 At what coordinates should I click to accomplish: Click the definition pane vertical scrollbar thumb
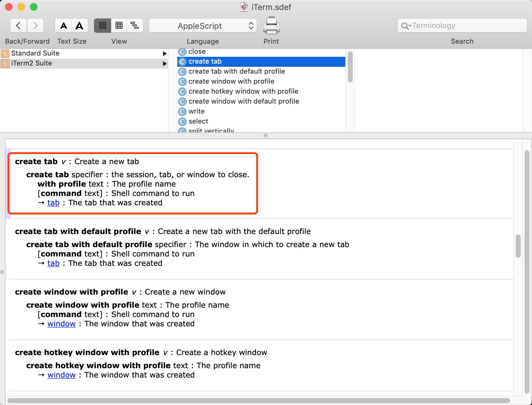(518, 246)
